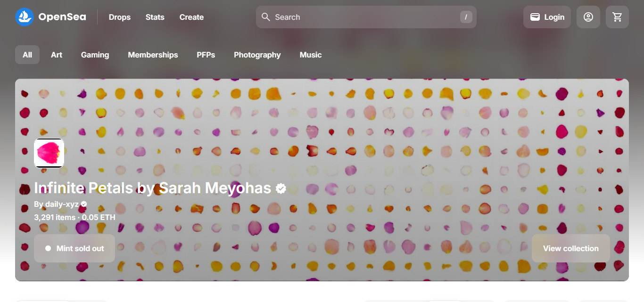The image size is (644, 302).
Task: Click the Mint sold out button
Action: 74,248
